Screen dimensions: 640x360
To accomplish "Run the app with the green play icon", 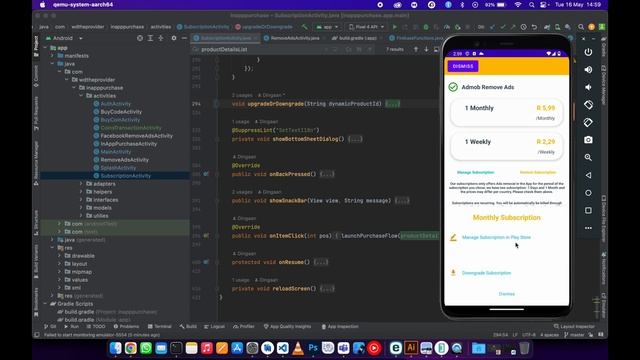I will 394,27.
